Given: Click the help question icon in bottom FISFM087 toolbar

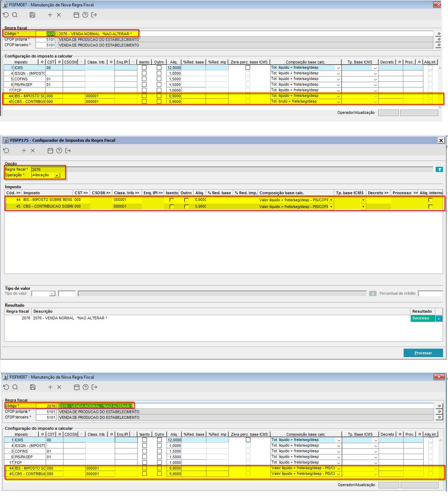Looking at the screenshot, I should pyautogui.click(x=86, y=387).
